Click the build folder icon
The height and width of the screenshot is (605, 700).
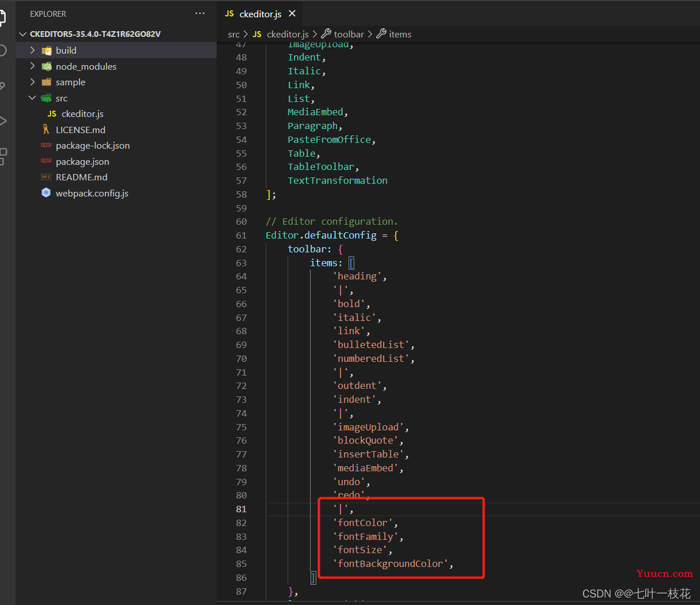coord(47,51)
